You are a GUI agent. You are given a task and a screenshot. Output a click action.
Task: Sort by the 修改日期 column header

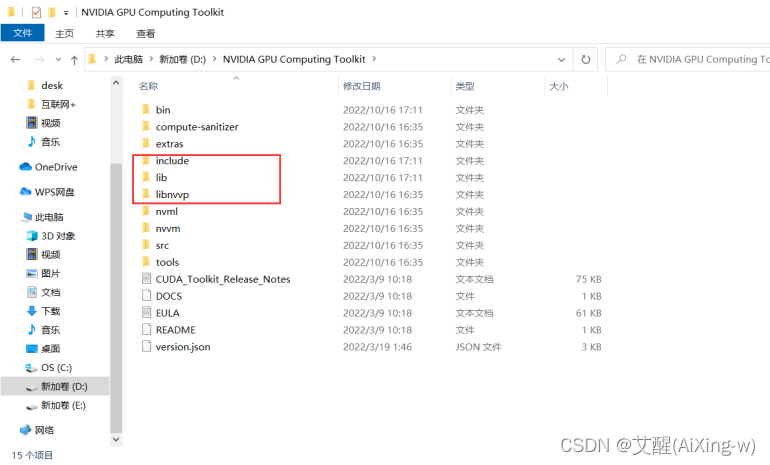click(362, 86)
